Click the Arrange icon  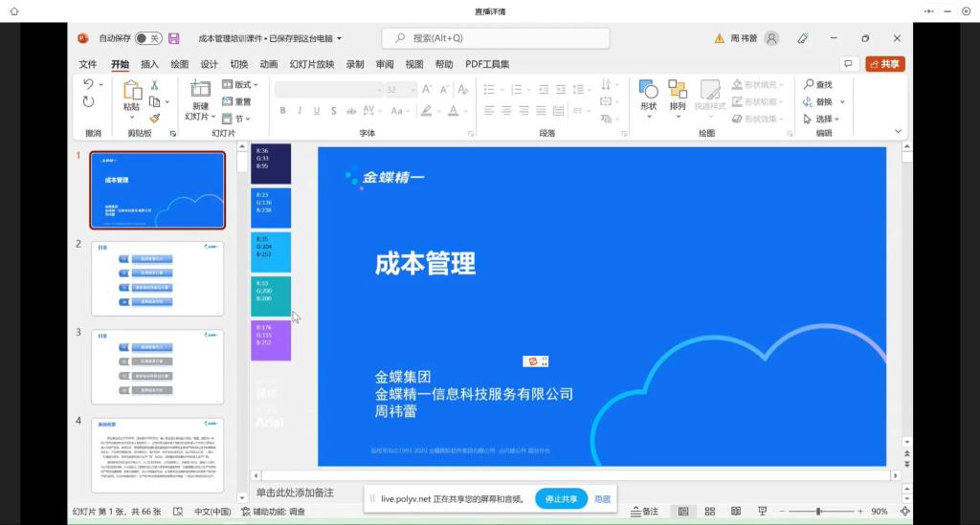pos(678,95)
